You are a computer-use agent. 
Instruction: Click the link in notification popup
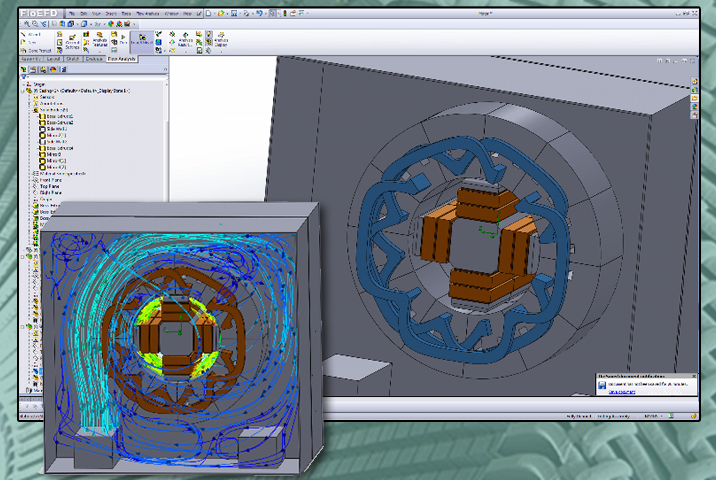(622, 392)
